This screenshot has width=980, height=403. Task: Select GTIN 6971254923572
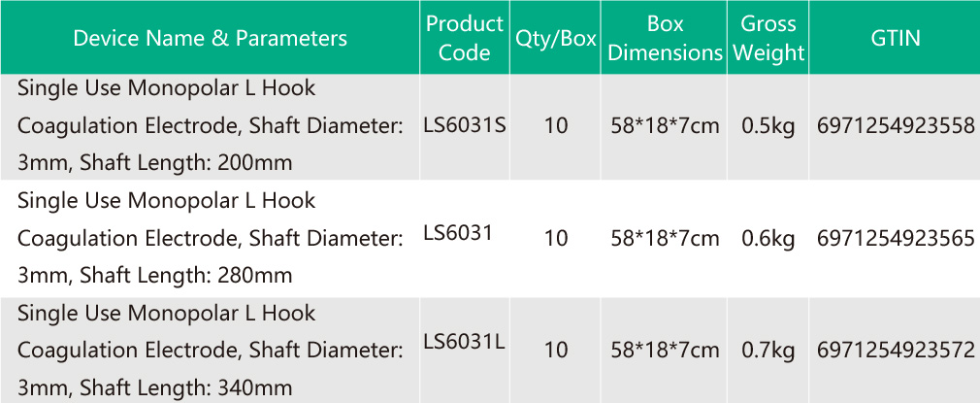coord(896,351)
